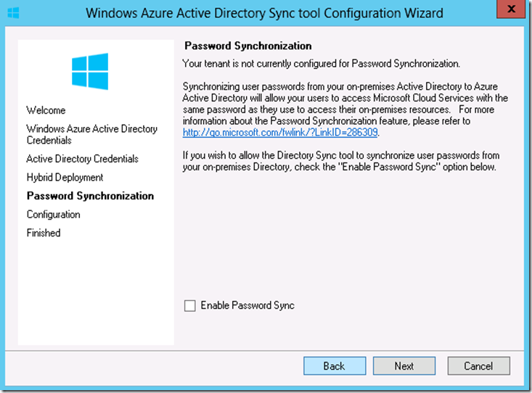Select the Configuration step
The image size is (532, 393).
click(53, 215)
